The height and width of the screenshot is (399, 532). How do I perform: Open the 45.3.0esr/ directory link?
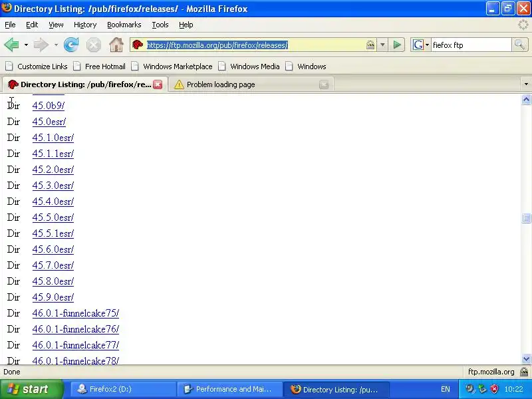[x=53, y=186]
